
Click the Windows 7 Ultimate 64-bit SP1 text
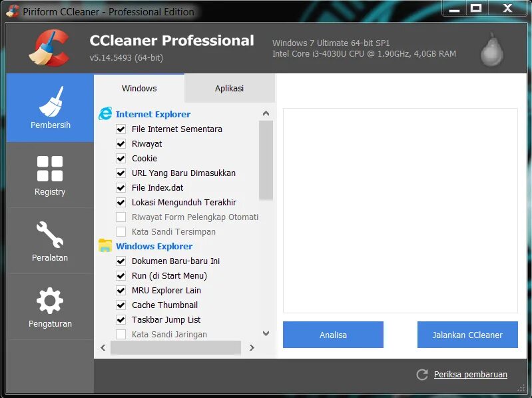point(331,43)
